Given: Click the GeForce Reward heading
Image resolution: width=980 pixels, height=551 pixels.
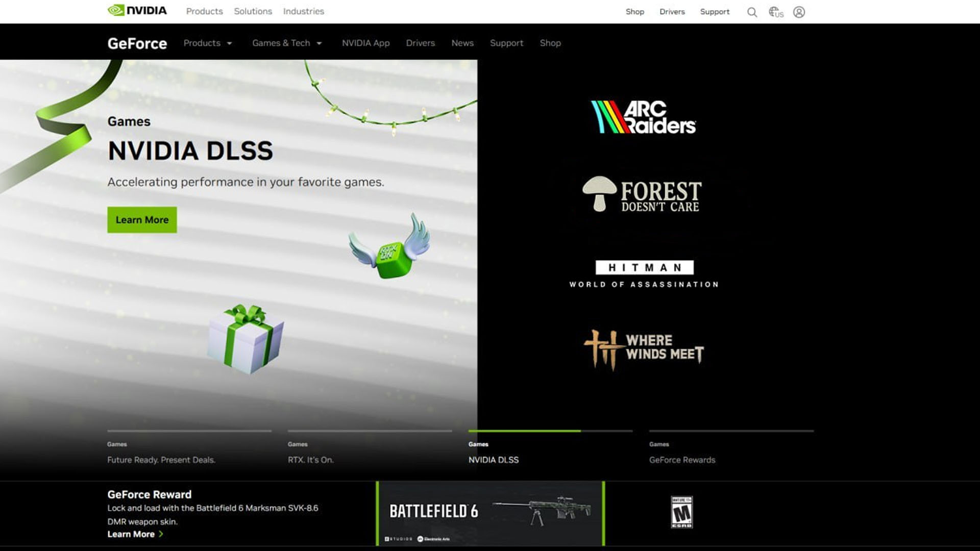Looking at the screenshot, I should point(149,494).
